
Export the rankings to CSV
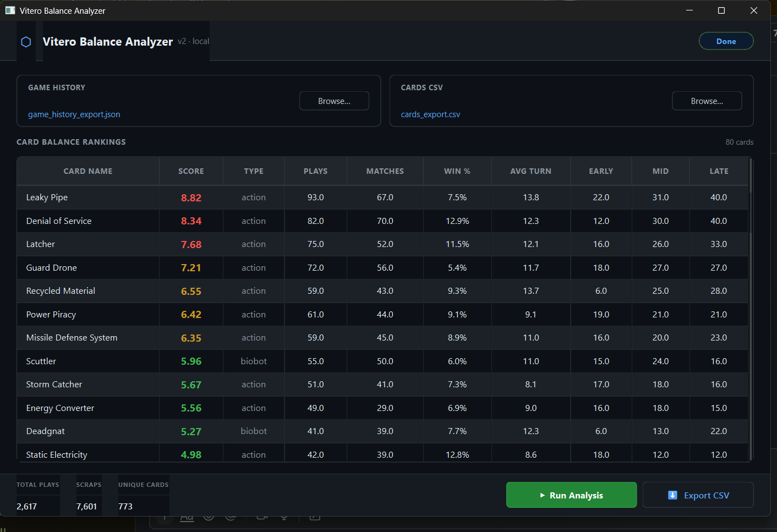[698, 495]
